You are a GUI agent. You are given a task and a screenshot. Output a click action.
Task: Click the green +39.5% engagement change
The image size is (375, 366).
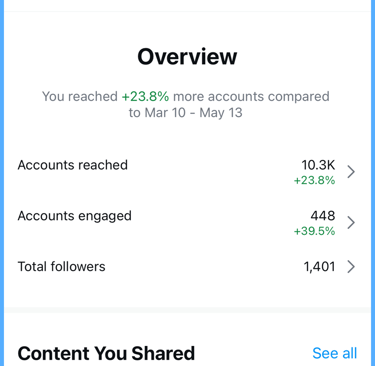click(314, 231)
